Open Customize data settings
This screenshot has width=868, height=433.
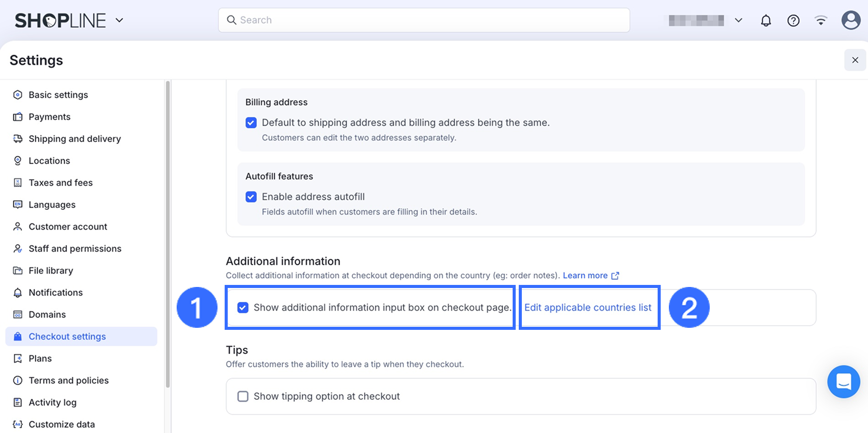coord(81,424)
